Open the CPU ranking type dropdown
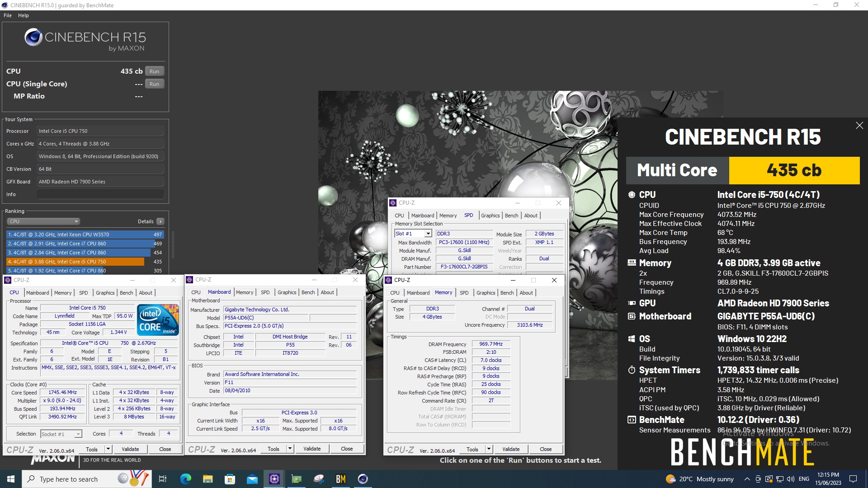The width and height of the screenshot is (868, 488). coord(43,221)
